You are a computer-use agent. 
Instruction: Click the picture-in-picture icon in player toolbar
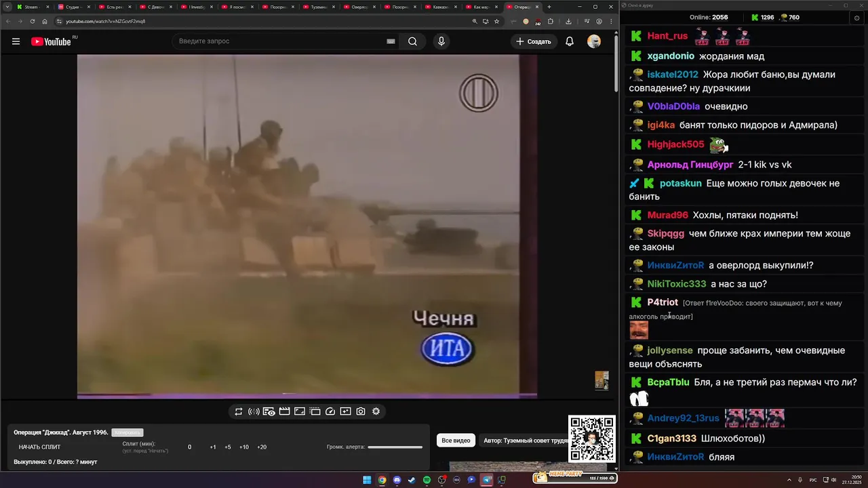300,411
